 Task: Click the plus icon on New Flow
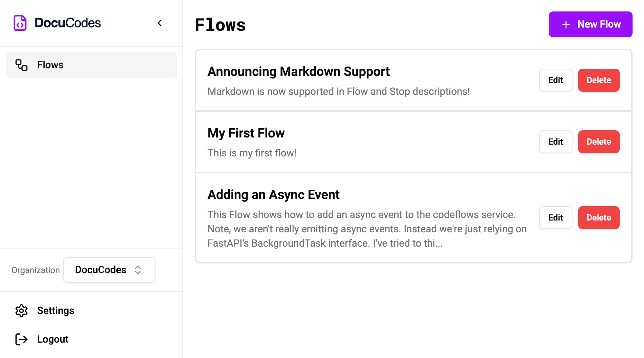tap(566, 24)
